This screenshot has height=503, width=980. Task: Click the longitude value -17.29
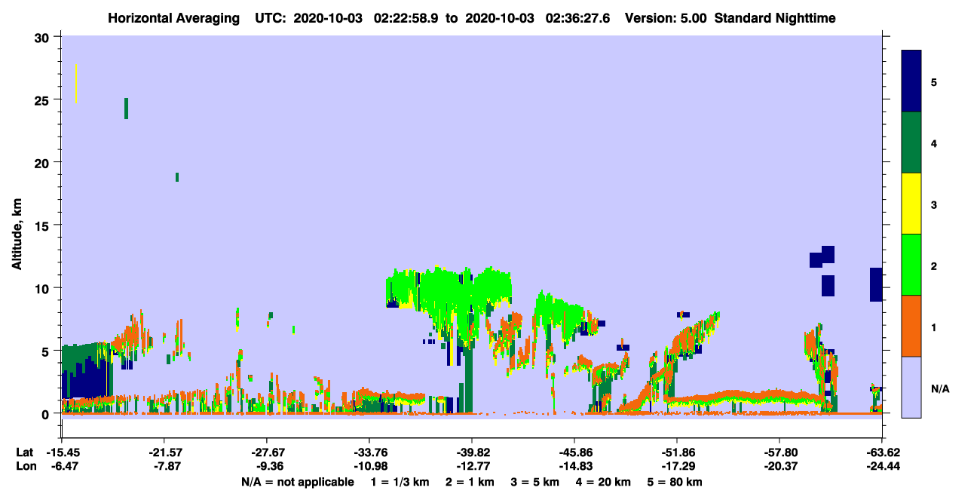[677, 466]
